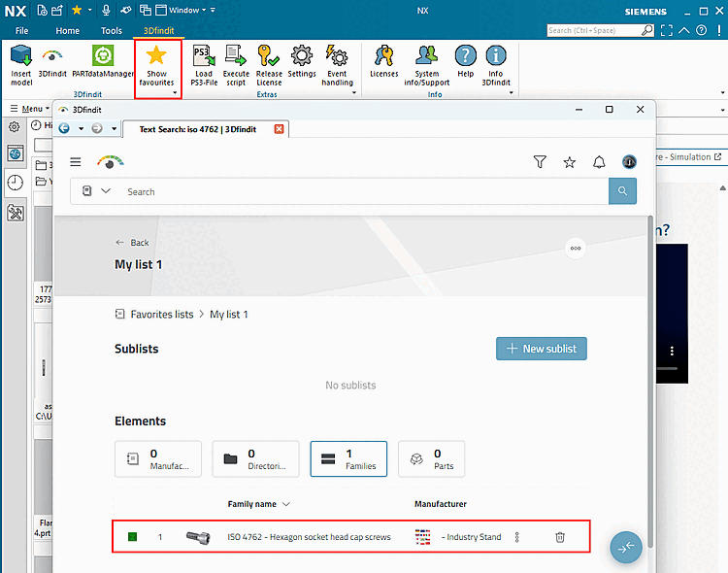Open ISO 4762 Hexagon socket head cap screws
Screen dimensions: 728x573
[x=310, y=537]
